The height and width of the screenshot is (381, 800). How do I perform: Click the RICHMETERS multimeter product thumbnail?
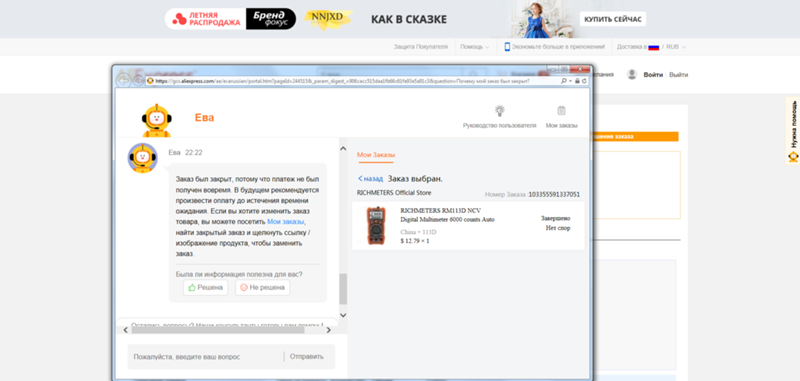point(377,226)
